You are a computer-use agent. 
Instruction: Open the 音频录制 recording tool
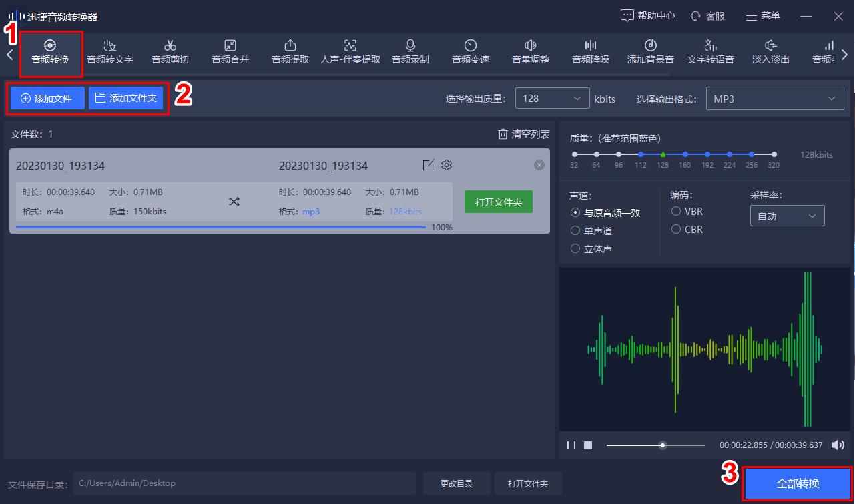(410, 53)
